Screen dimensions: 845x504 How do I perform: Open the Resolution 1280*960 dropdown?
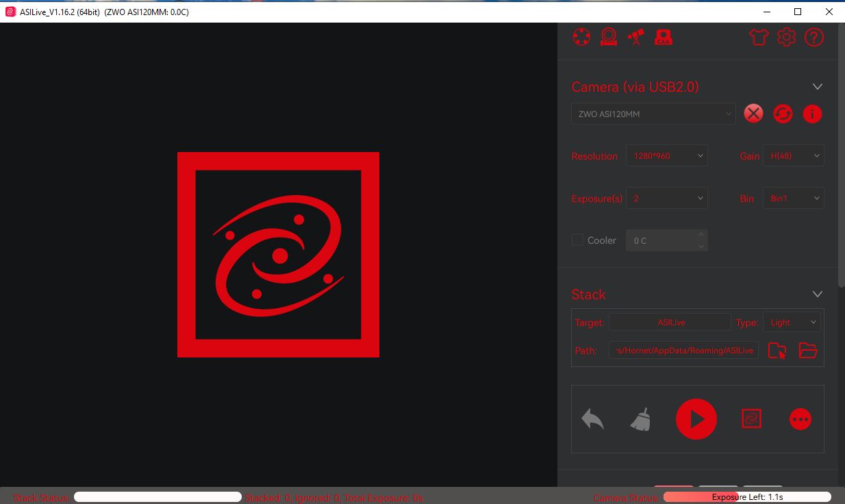coord(666,155)
